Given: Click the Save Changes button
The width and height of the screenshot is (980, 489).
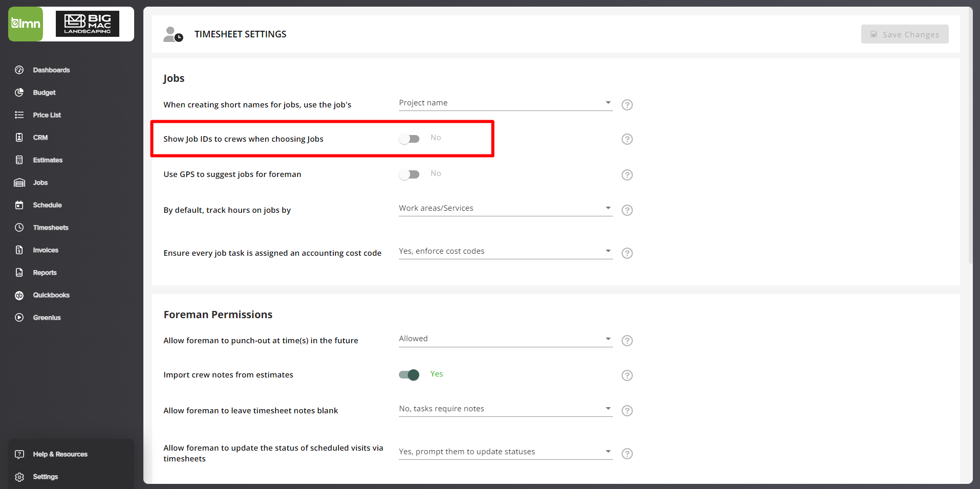Looking at the screenshot, I should [905, 34].
